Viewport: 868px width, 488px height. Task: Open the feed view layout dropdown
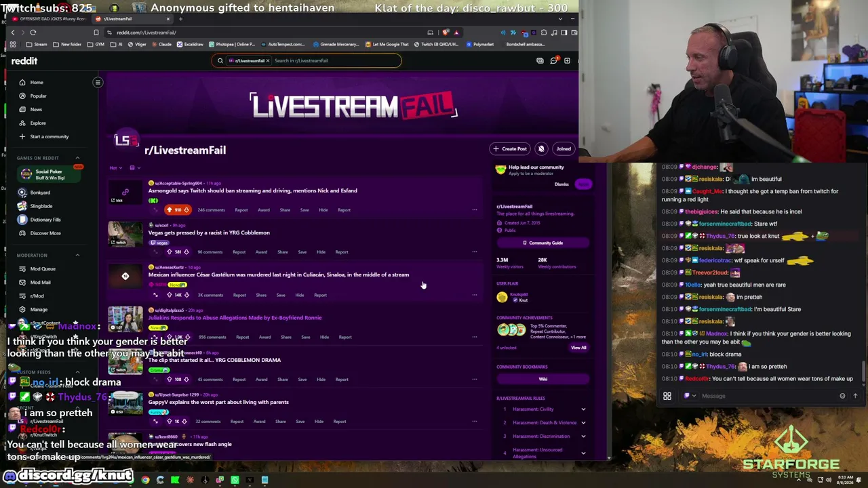click(134, 168)
